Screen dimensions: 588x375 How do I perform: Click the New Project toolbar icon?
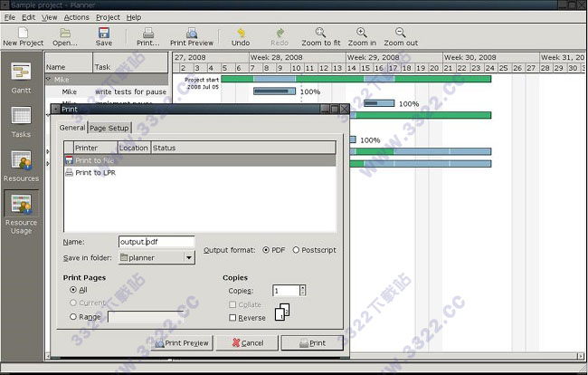pos(23,33)
